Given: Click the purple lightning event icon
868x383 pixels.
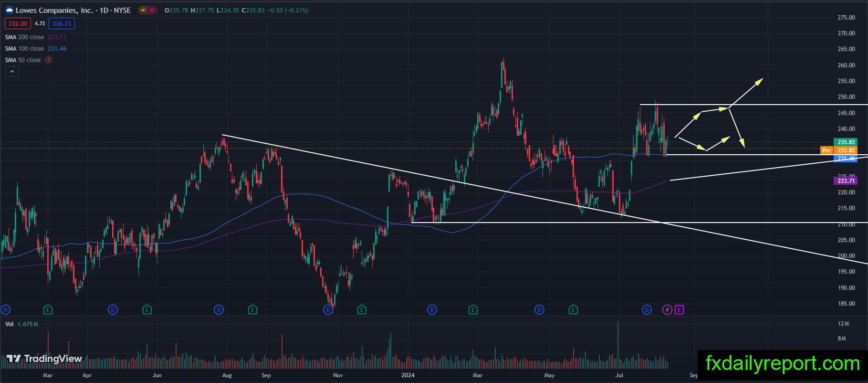Looking at the screenshot, I should (667, 310).
